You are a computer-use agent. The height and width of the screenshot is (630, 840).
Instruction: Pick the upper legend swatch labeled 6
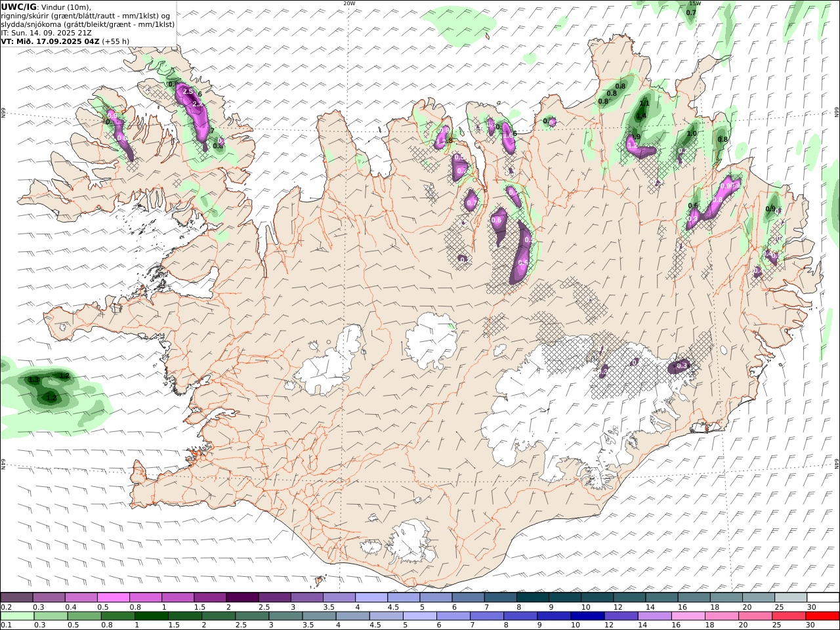(x=468, y=597)
